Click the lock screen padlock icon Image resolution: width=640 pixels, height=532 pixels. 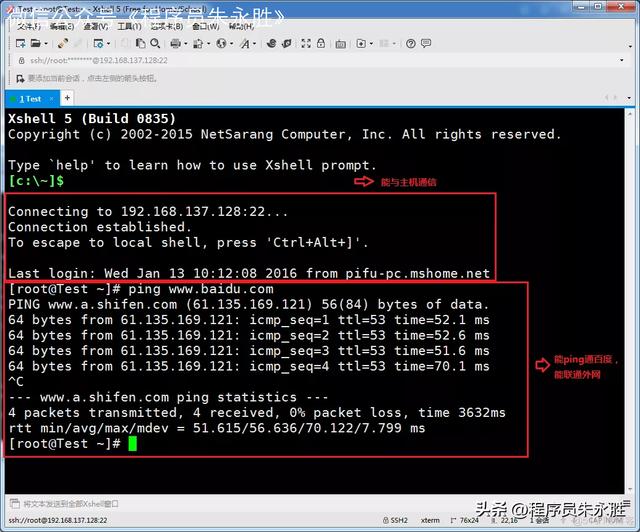click(x=321, y=43)
